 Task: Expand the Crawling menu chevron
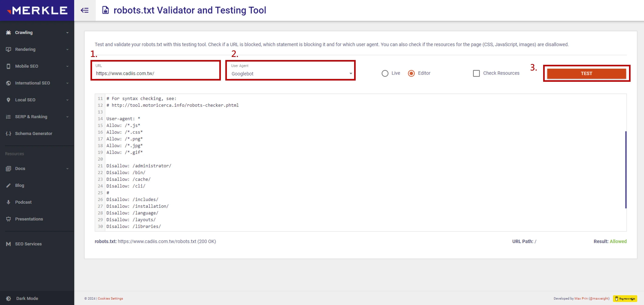(67, 32)
